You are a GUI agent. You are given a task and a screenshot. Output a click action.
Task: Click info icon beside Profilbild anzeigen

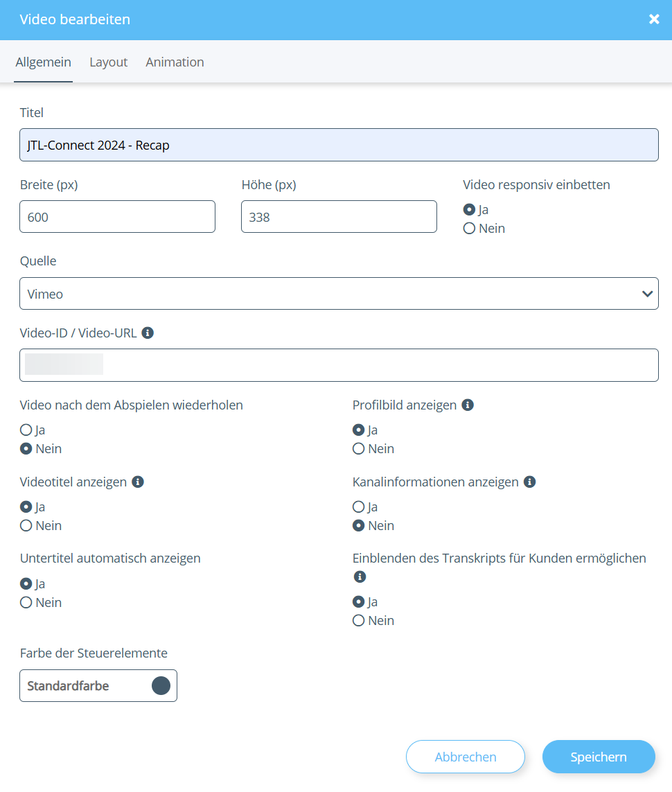(468, 405)
